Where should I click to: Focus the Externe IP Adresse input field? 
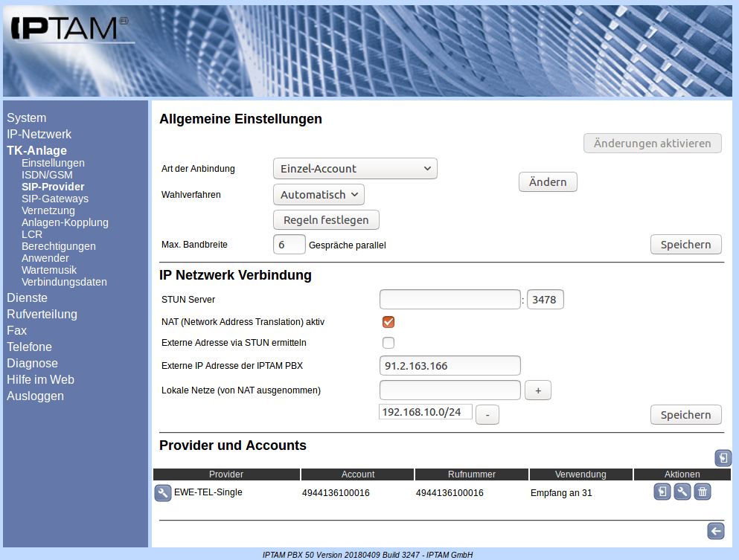pyautogui.click(x=450, y=366)
